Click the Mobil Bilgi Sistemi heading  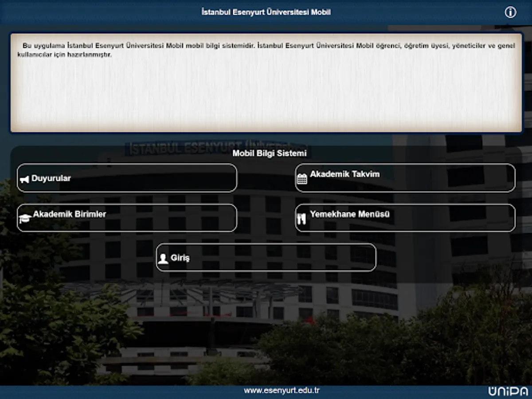[x=270, y=153]
